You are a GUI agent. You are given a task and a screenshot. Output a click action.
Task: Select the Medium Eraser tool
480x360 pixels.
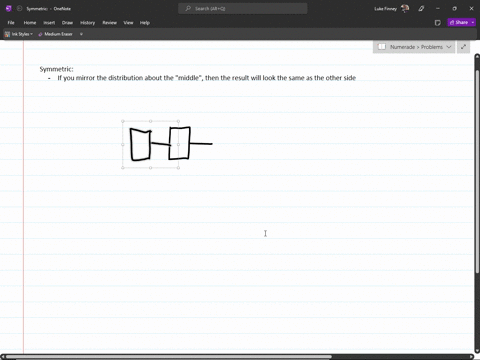tap(55, 34)
